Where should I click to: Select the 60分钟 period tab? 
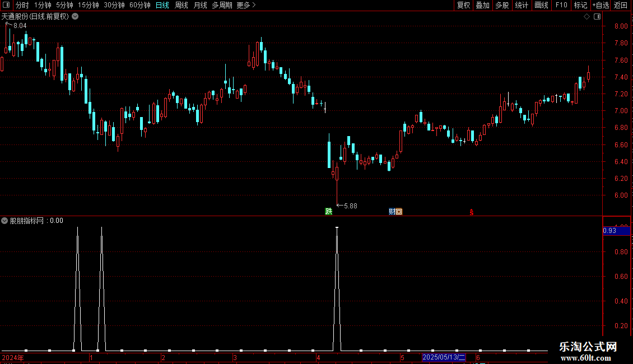139,5
